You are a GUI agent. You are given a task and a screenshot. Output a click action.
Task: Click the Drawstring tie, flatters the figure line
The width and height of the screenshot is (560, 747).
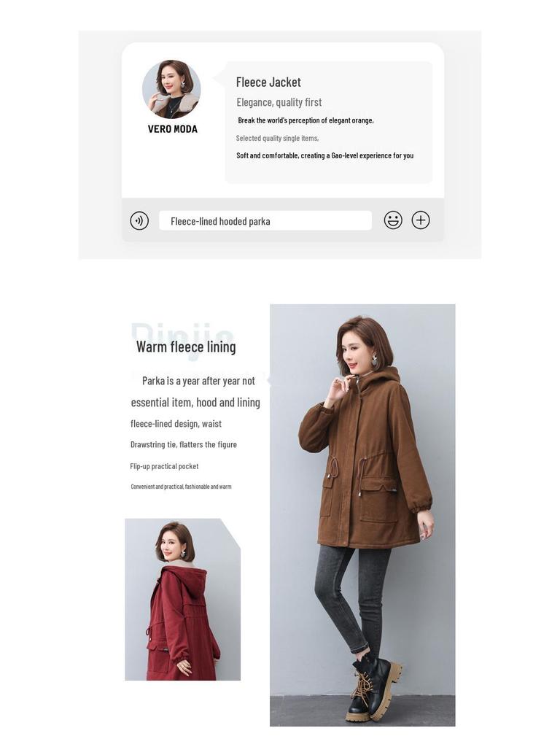183,444
